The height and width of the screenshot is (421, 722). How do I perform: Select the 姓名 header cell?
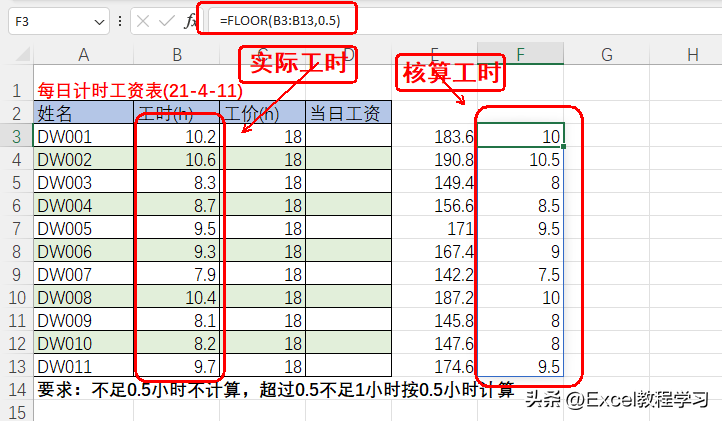[x=83, y=113]
